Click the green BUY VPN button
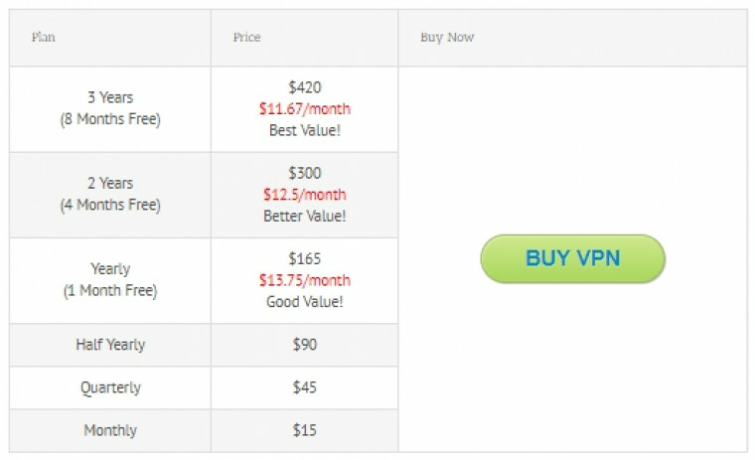 click(573, 259)
